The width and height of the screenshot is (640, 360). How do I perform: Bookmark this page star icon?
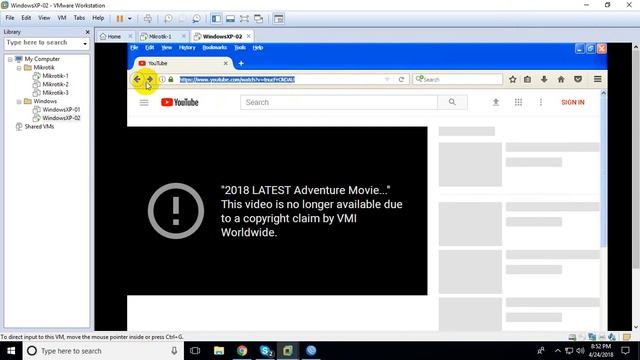pos(513,79)
